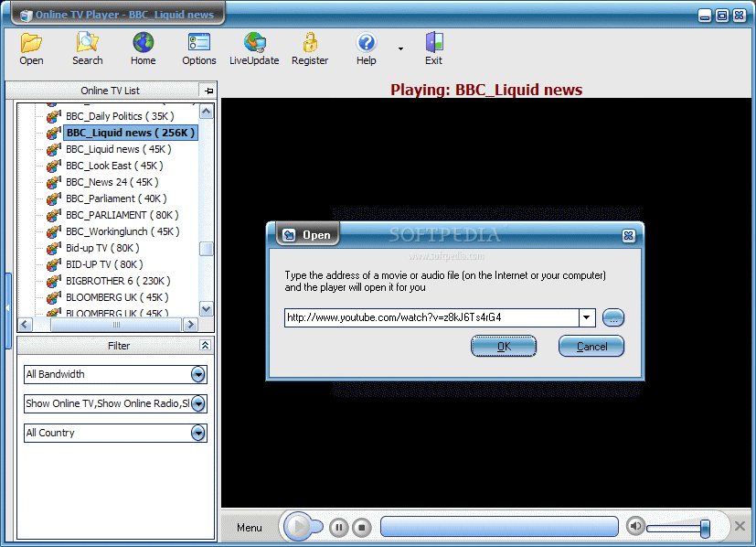Image resolution: width=756 pixels, height=547 pixels.
Task: Collapse the Filter panel
Action: point(205,346)
